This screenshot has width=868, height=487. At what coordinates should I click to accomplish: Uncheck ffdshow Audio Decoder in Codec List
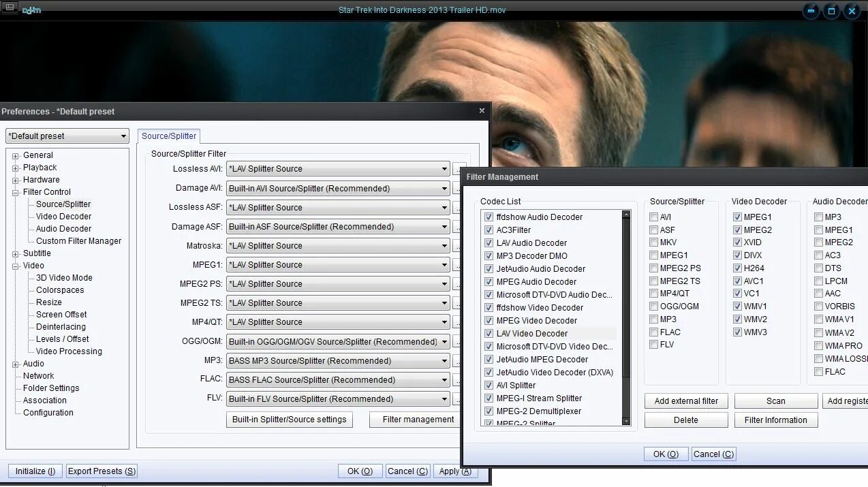tap(489, 217)
